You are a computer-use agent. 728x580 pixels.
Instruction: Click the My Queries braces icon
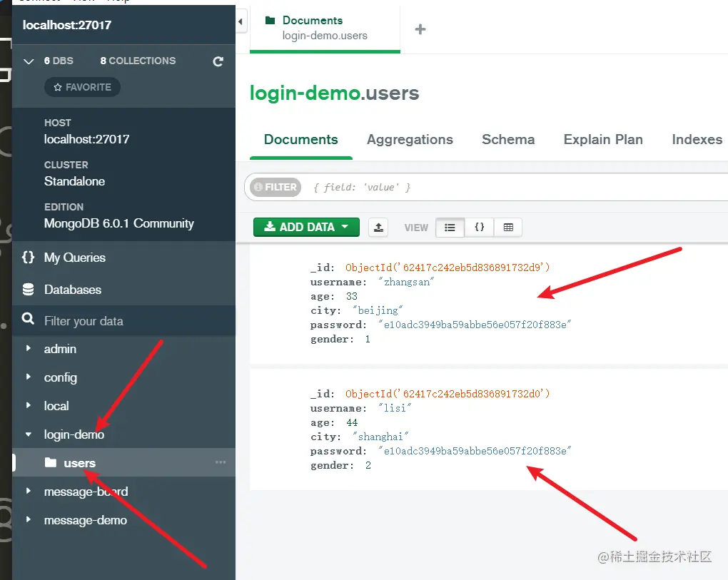click(x=29, y=257)
